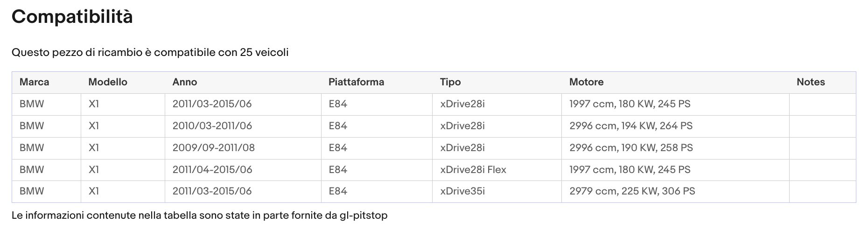Click the 2996 ccm, 190 KW engine cell
This screenshot has height=236, width=868.
point(631,148)
